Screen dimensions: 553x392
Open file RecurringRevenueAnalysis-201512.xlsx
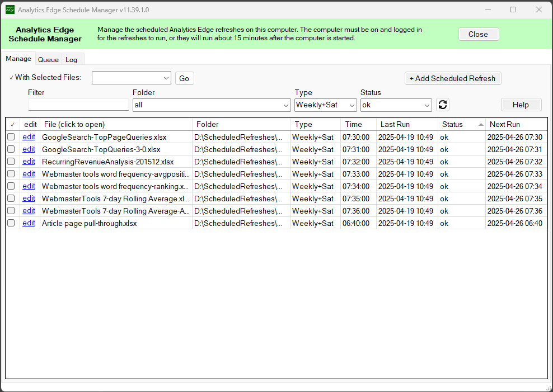107,162
